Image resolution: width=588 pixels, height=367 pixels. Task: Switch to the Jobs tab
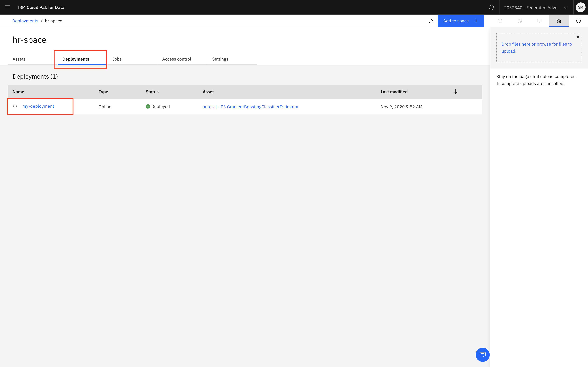pyautogui.click(x=117, y=59)
